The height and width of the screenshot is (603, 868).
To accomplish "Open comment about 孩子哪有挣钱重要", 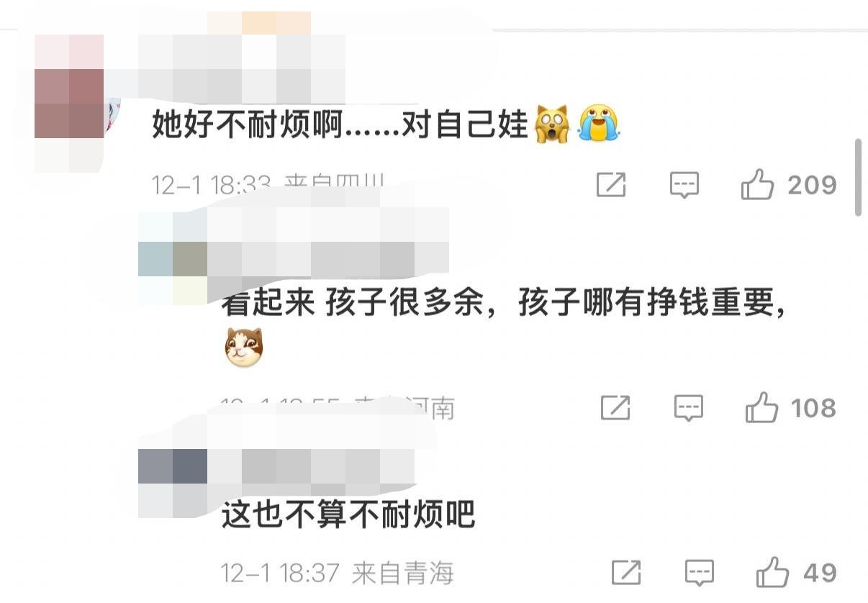I will (x=502, y=304).
